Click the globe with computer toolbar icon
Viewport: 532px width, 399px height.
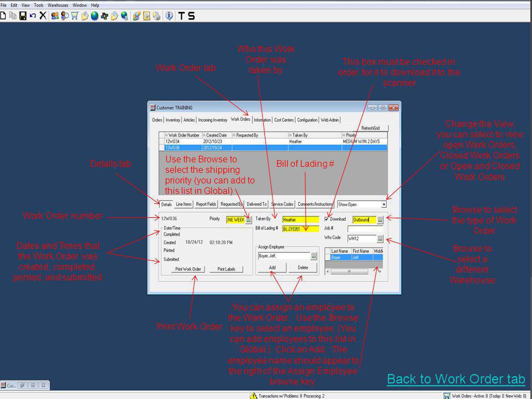pyautogui.click(x=125, y=16)
